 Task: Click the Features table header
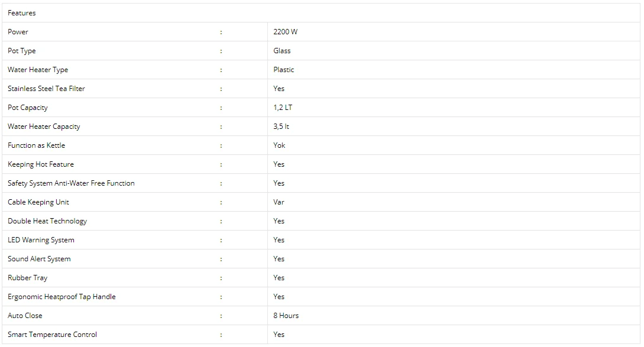pos(22,13)
